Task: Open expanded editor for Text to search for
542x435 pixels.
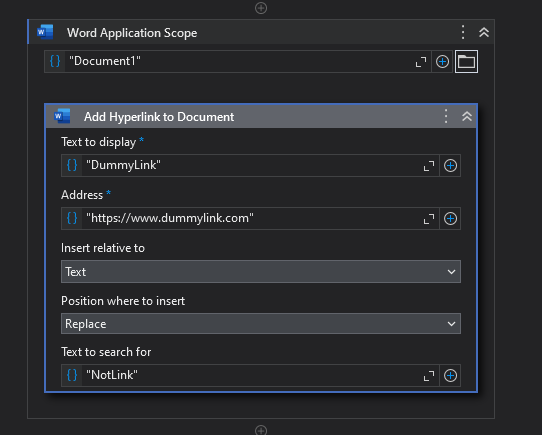Action: point(429,376)
